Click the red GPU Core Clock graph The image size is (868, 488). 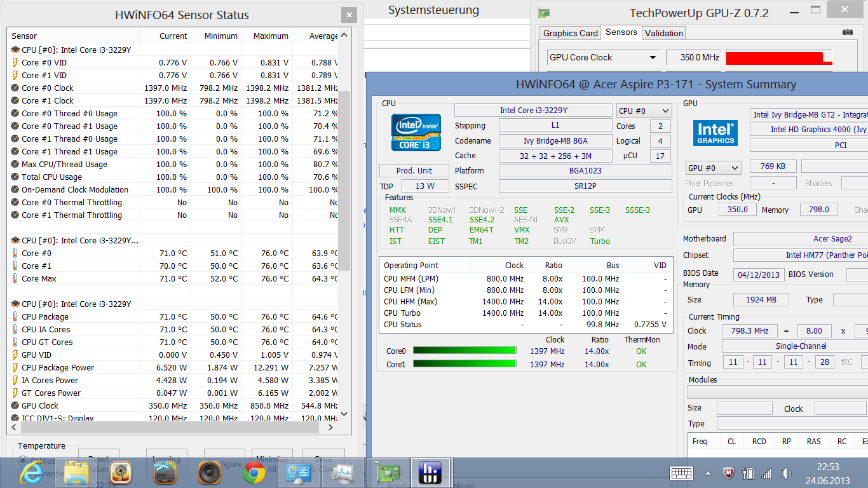click(x=779, y=58)
